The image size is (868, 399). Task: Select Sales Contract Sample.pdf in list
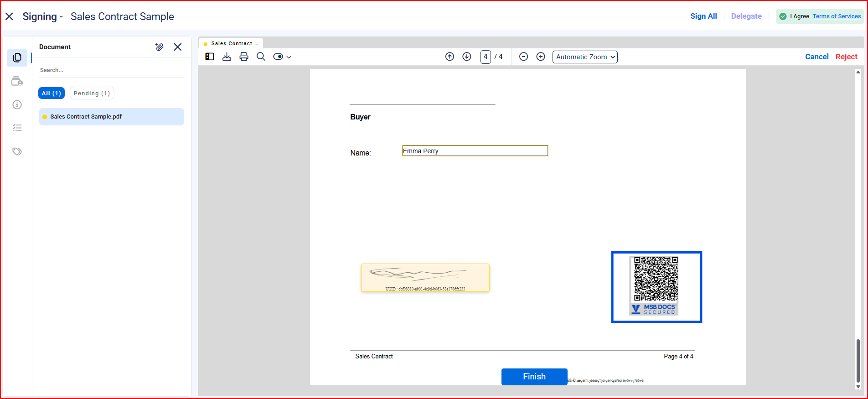(111, 117)
